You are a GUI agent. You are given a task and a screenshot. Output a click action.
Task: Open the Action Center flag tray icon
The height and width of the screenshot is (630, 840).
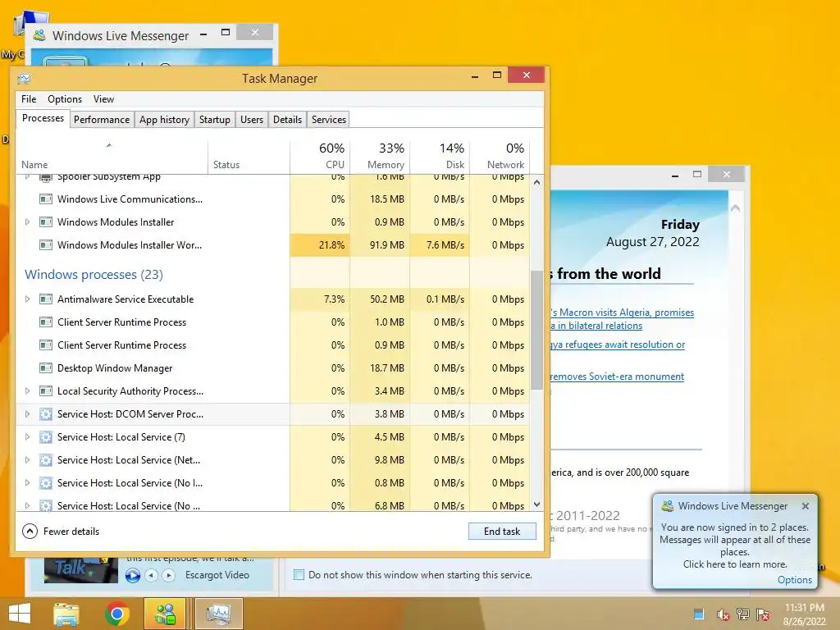coord(763,614)
